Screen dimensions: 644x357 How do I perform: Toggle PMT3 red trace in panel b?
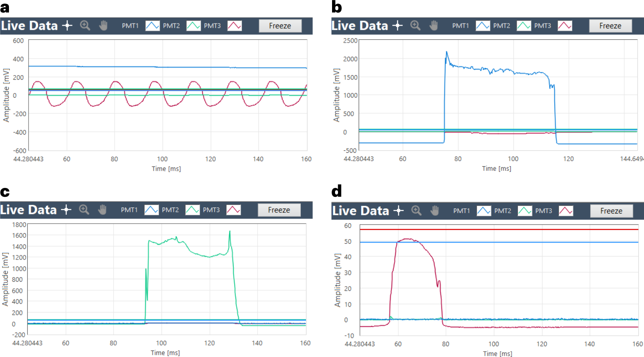click(565, 26)
